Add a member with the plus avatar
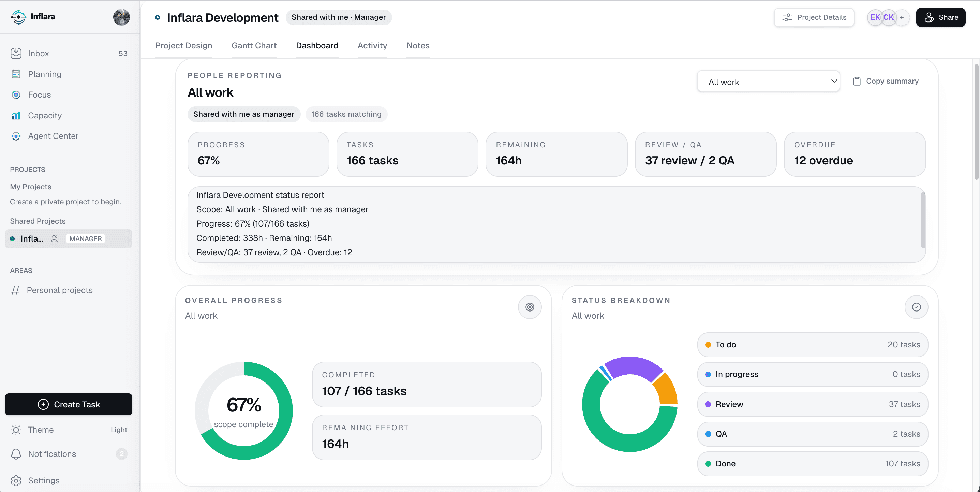 pyautogui.click(x=902, y=17)
